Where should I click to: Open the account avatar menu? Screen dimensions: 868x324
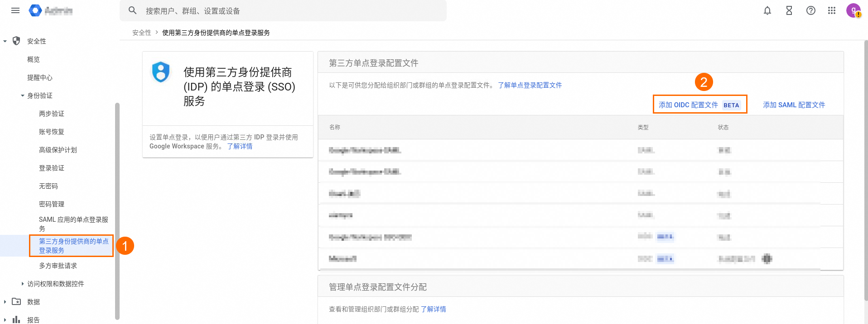(853, 10)
